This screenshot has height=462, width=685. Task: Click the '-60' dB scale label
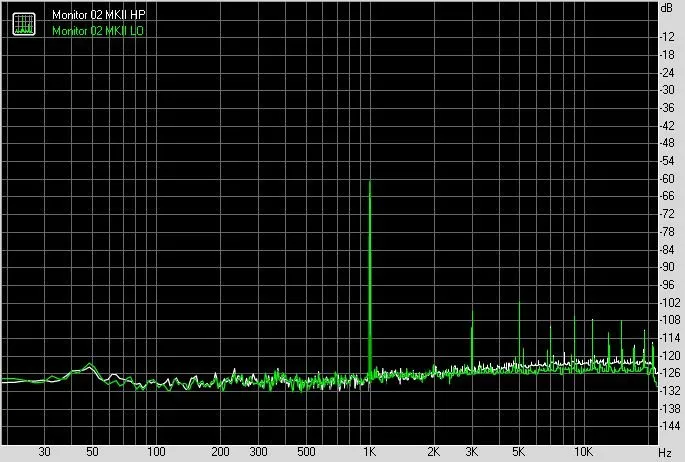[x=667, y=179]
